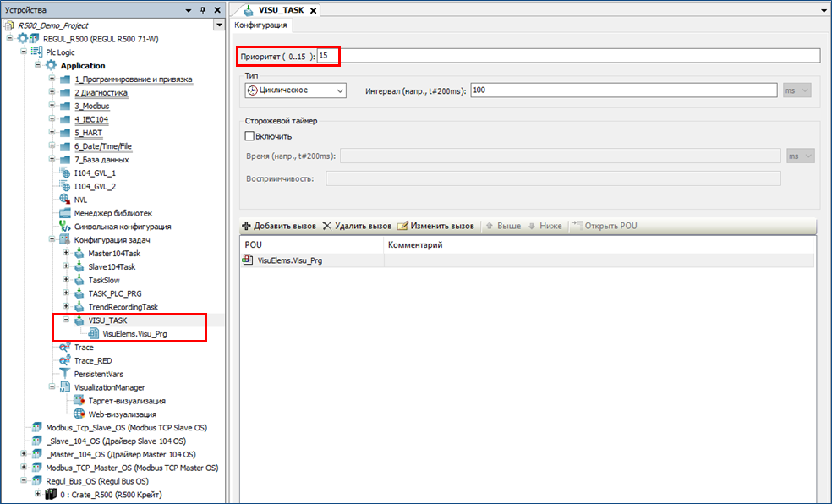Click the PersistentVars funnel icon
Viewport: 832px width, 504px height.
(x=66, y=374)
